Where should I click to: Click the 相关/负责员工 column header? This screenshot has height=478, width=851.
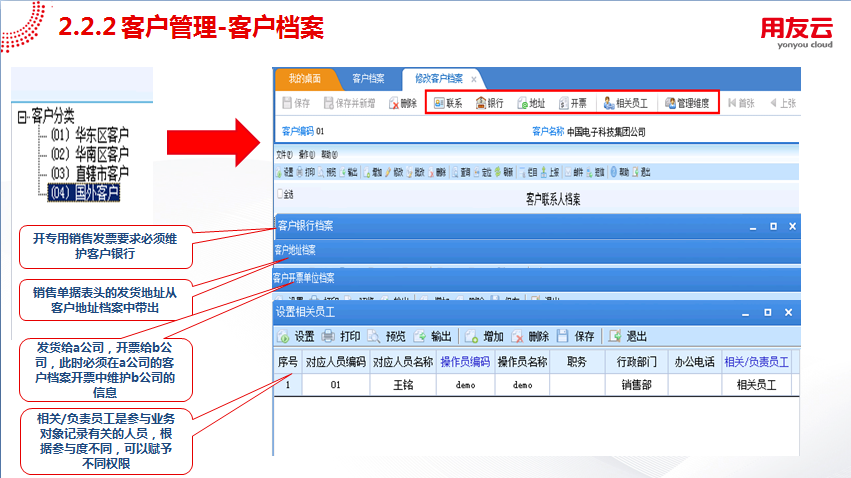point(757,362)
